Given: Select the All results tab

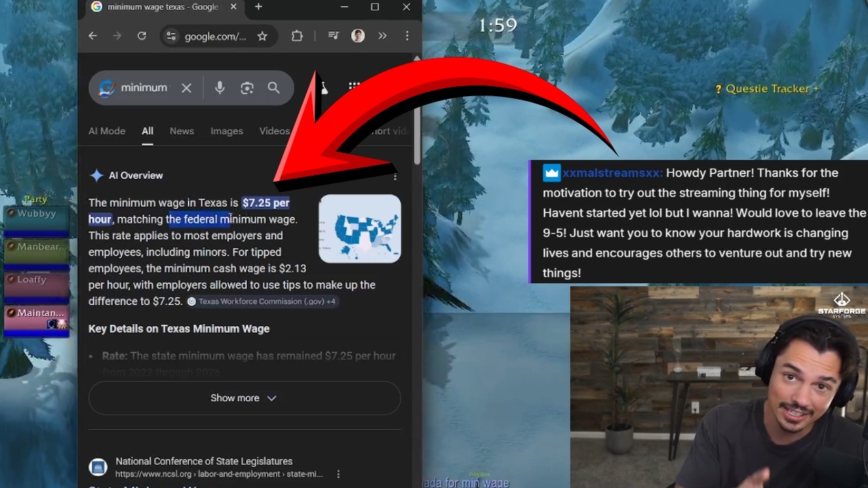Looking at the screenshot, I should point(147,131).
